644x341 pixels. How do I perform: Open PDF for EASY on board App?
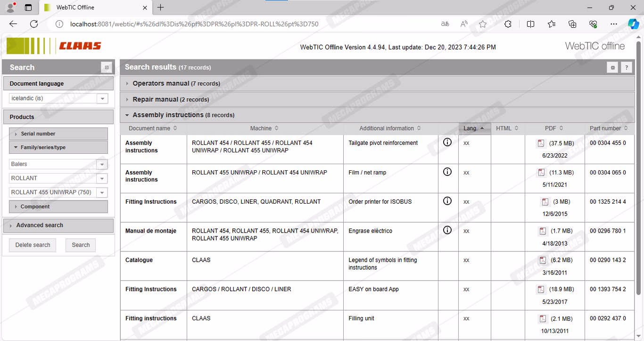[542, 289]
